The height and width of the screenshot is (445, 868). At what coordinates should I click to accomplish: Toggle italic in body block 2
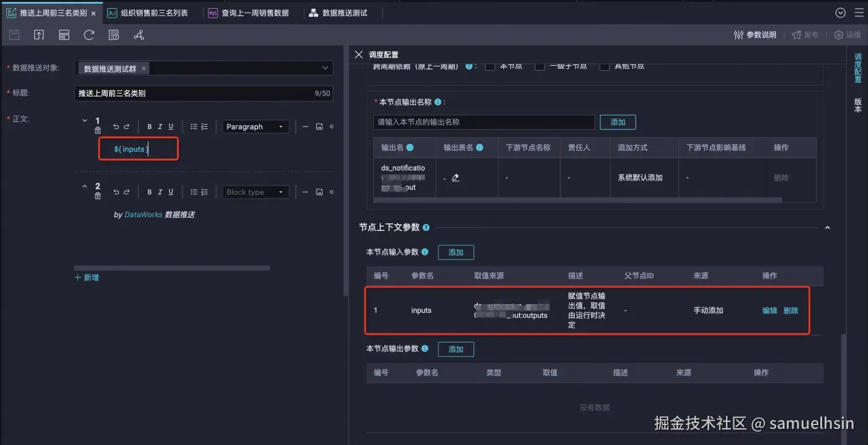click(x=160, y=192)
